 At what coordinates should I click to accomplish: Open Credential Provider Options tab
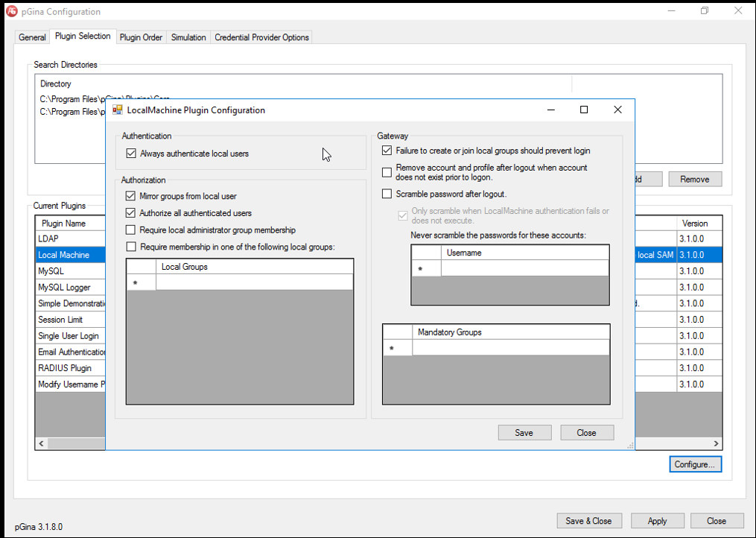click(x=261, y=37)
